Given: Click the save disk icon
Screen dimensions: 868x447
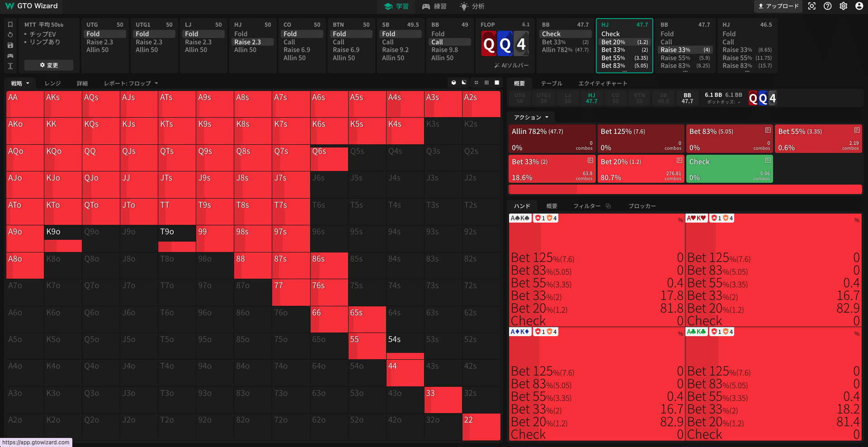Looking at the screenshot, I should pos(10,45).
